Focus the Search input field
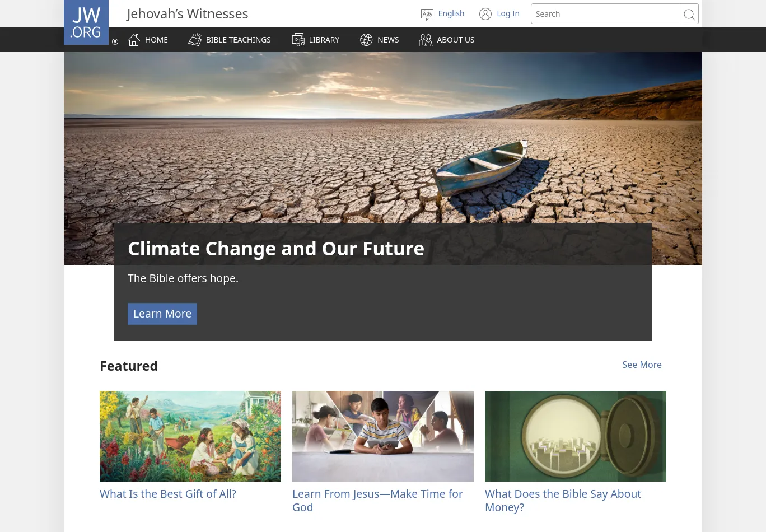Image resolution: width=766 pixels, height=532 pixels. pyautogui.click(x=605, y=14)
